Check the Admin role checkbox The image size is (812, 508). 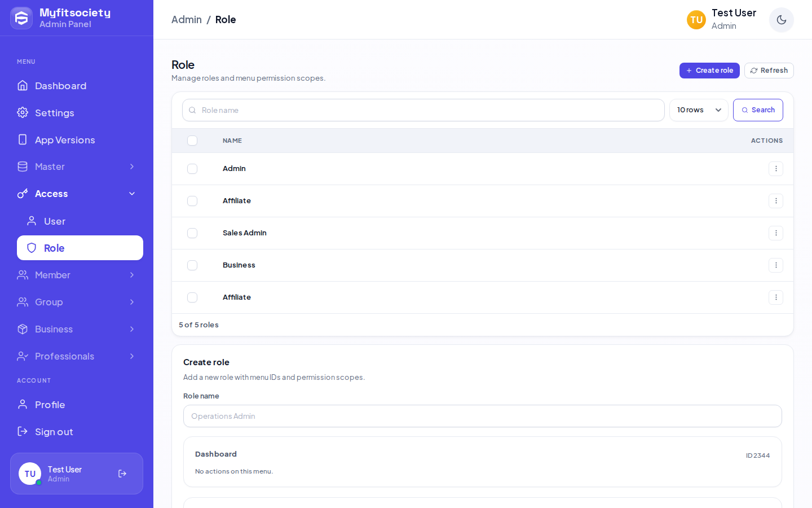pos(192,169)
